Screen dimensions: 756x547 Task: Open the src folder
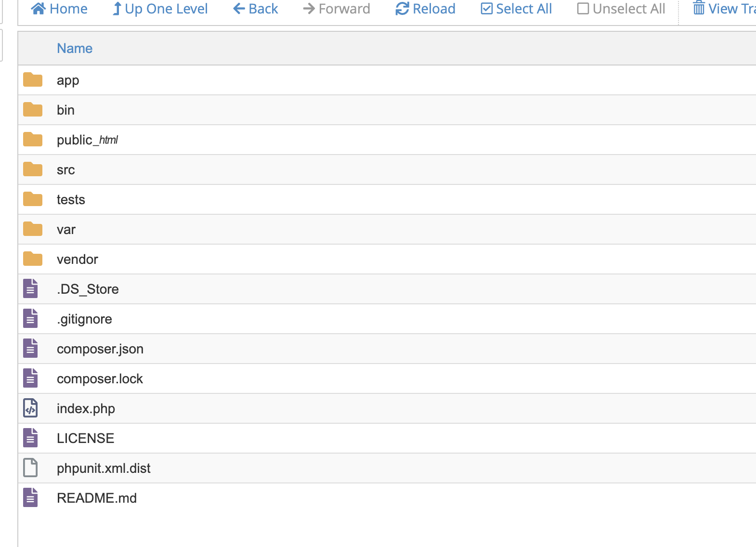click(x=66, y=169)
